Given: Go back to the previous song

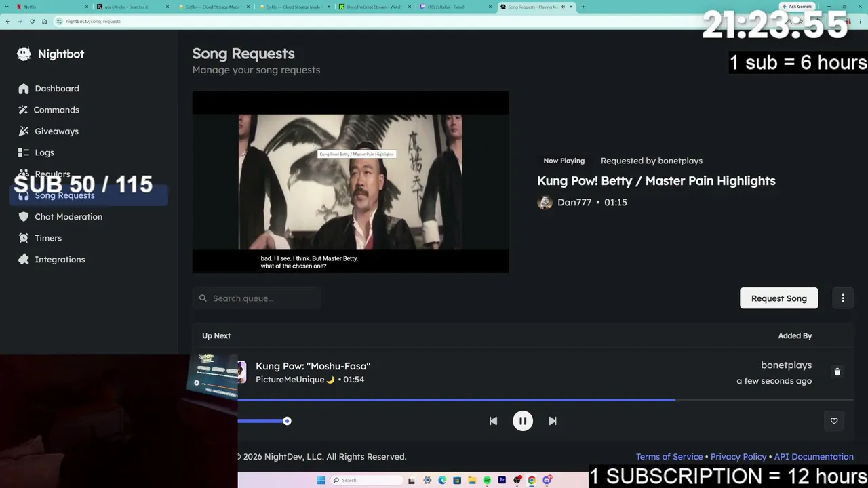Looking at the screenshot, I should 493,421.
